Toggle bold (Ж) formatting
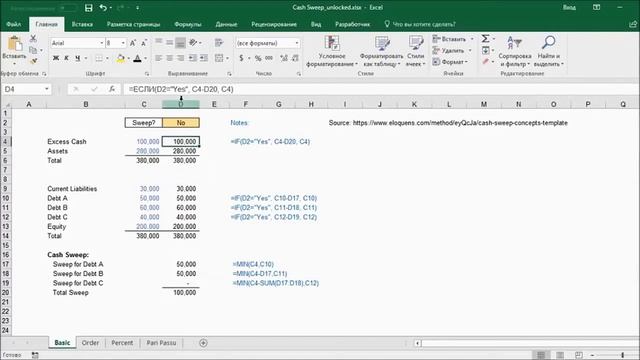640x360 pixels. click(x=56, y=58)
